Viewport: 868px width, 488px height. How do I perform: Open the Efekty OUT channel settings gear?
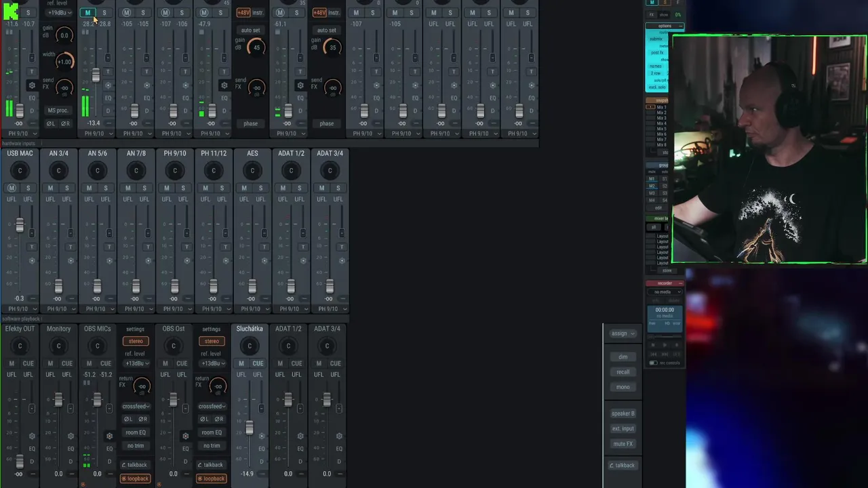pyautogui.click(x=32, y=436)
